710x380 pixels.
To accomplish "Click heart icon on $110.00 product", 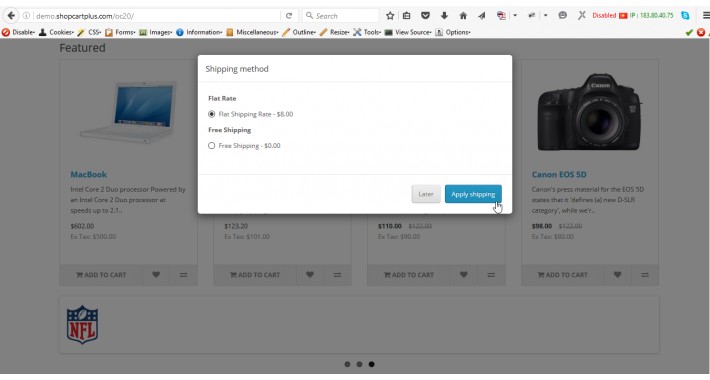I will pos(463,274).
